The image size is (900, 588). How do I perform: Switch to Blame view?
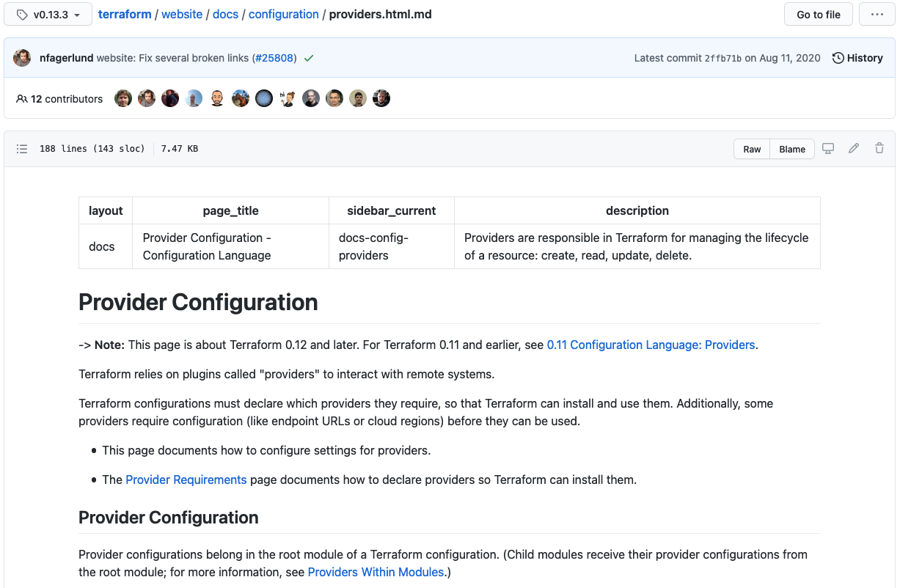[x=792, y=149]
